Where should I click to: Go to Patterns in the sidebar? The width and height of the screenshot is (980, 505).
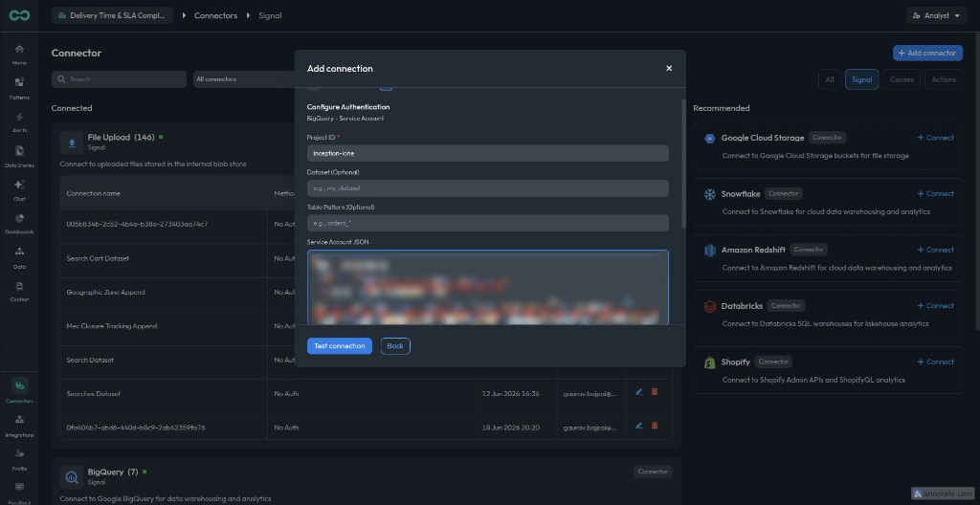tap(19, 88)
